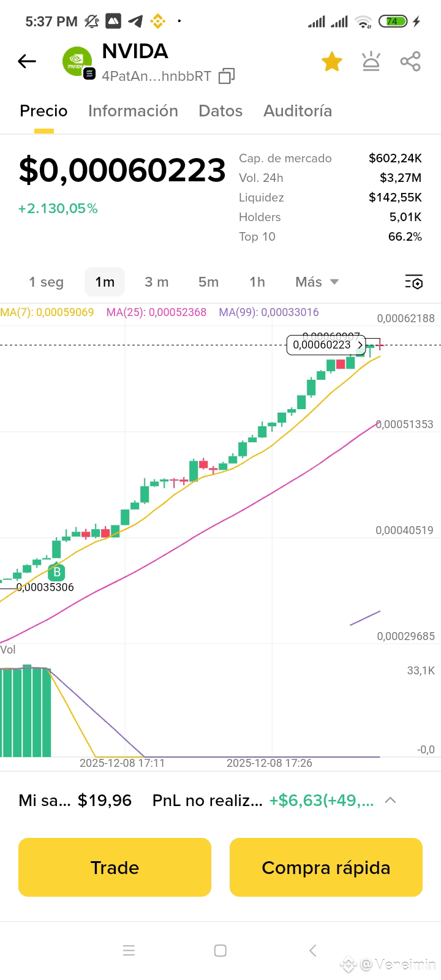Select the 5m chart interval

click(208, 282)
